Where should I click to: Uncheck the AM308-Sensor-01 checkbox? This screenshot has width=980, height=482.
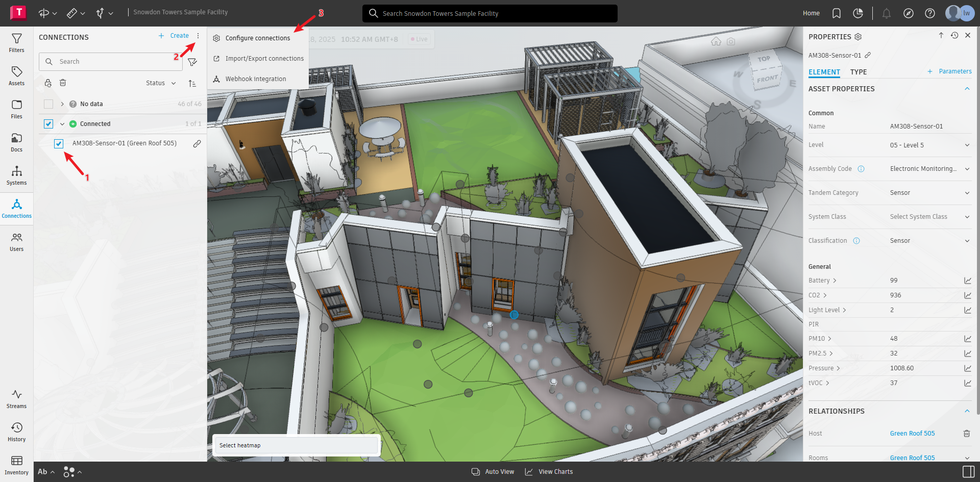click(x=59, y=144)
